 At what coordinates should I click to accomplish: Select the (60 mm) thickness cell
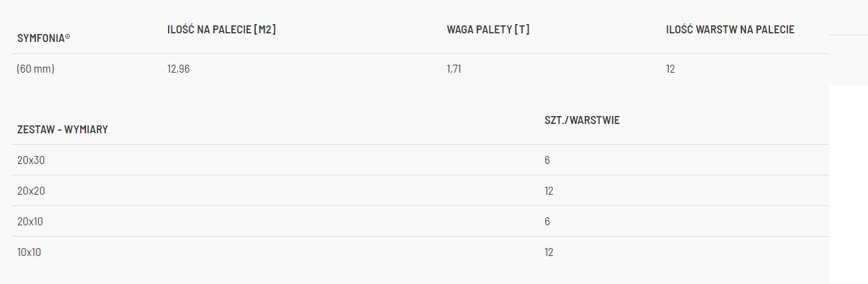(x=36, y=69)
